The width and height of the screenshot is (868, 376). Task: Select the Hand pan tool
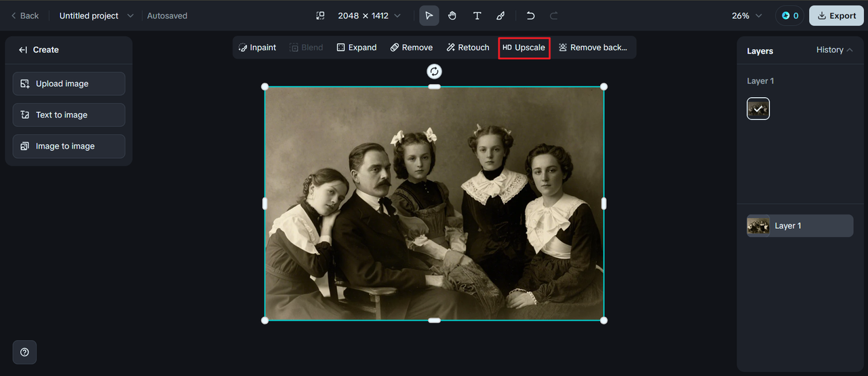click(452, 16)
